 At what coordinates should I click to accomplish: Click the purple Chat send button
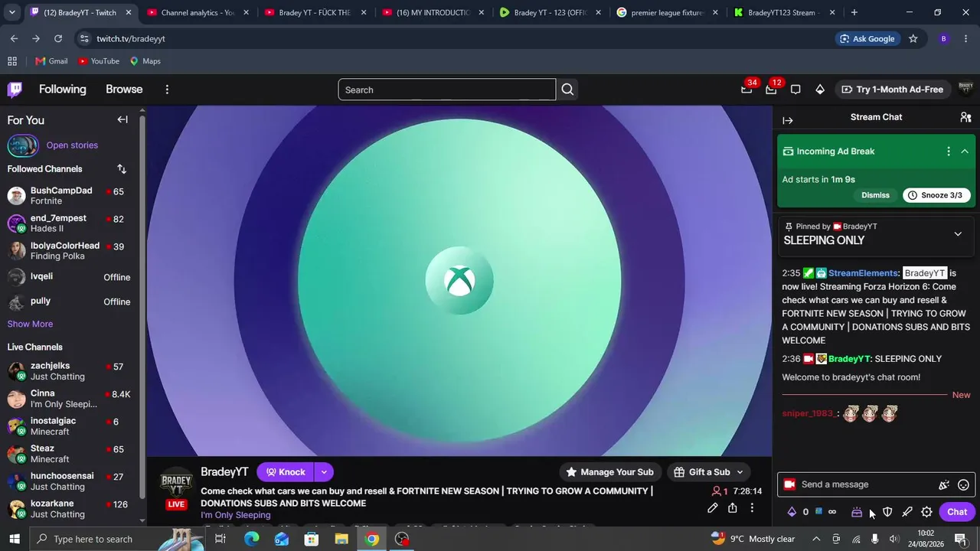[957, 512]
